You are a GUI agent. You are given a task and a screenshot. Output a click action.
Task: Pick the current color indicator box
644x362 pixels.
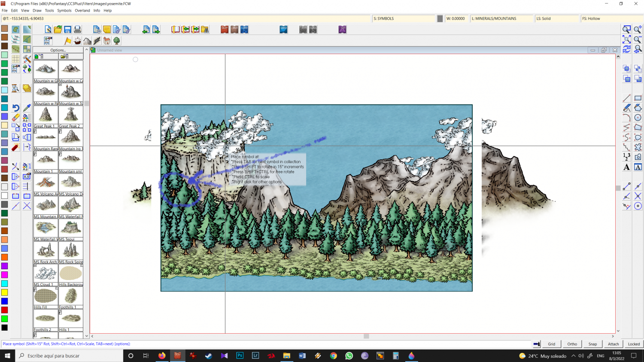tap(440, 18)
